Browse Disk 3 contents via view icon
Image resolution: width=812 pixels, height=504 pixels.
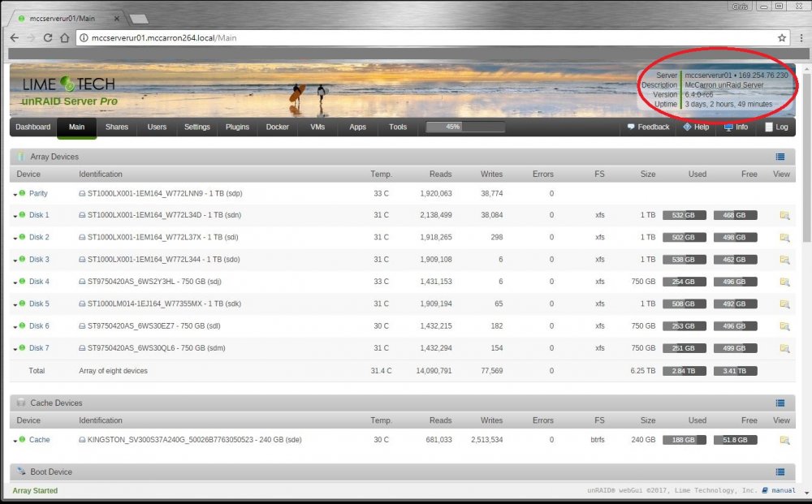click(784, 260)
